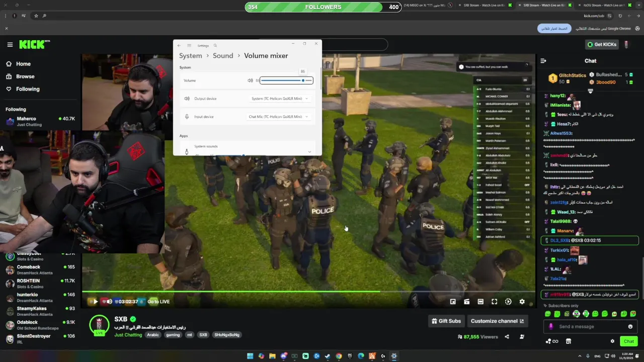This screenshot has height=362, width=644.
Task: Open the chat shop storefront icon
Action: [x=569, y=341]
